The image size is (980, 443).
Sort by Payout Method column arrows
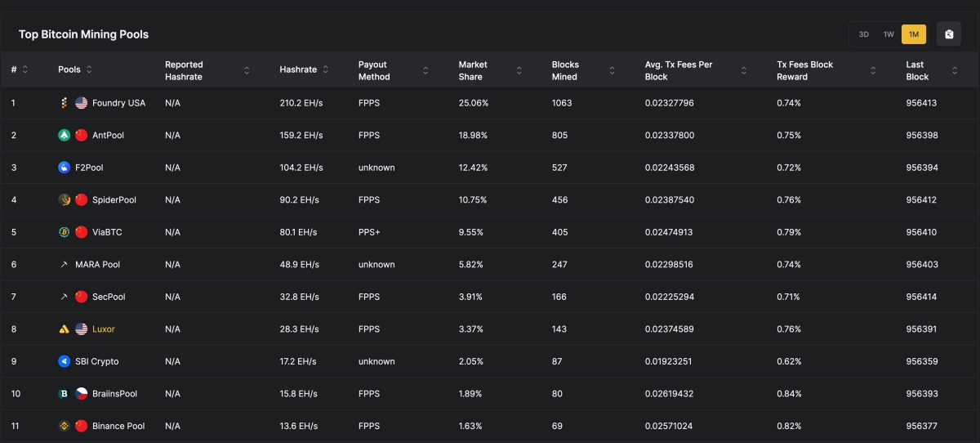(425, 70)
